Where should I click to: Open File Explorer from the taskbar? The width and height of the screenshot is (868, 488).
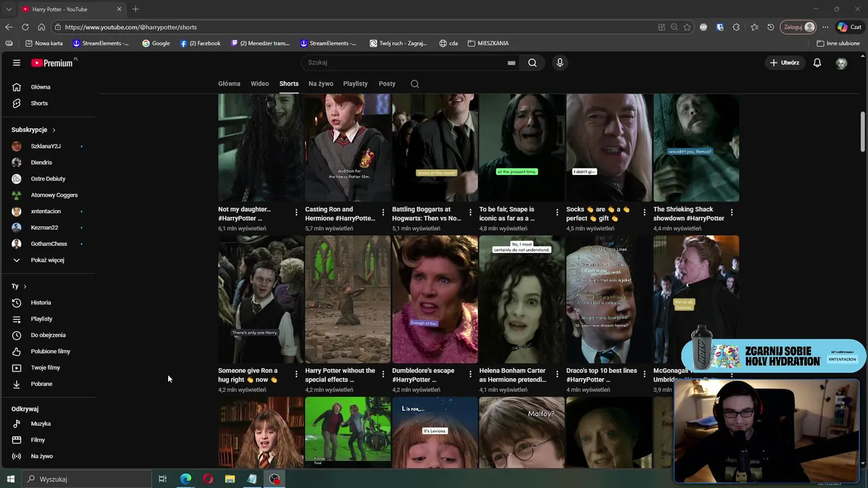tap(230, 479)
